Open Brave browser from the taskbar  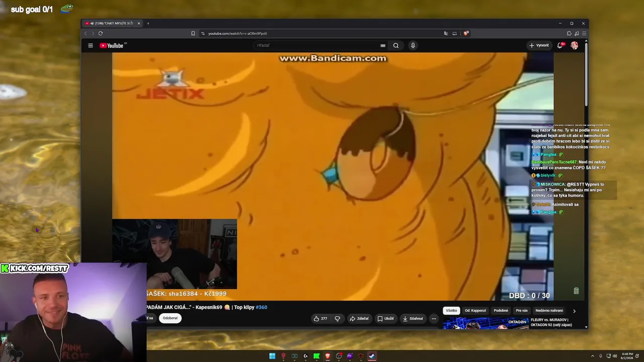(328, 356)
